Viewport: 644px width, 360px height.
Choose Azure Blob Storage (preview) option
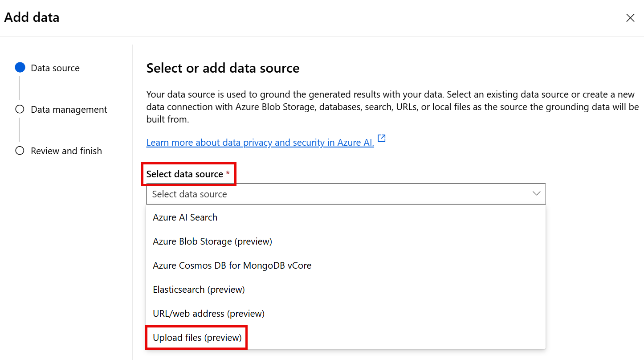point(346,241)
